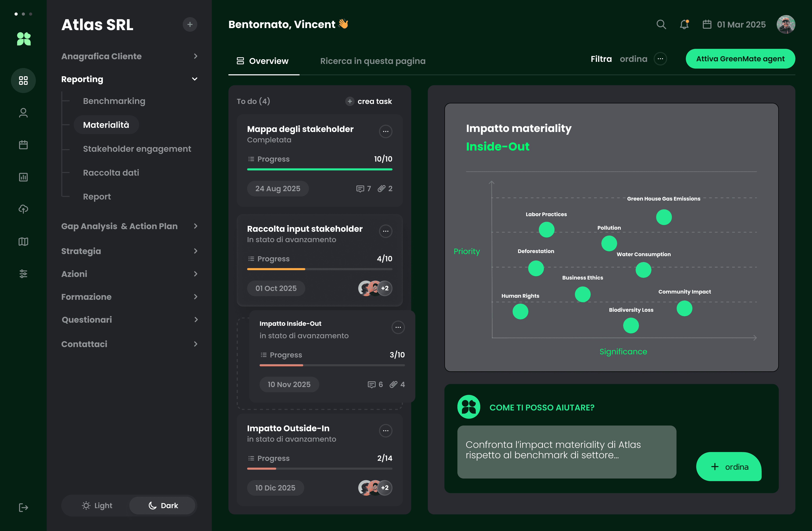Click the Raccolta input stakeholder progress bar
The image size is (812, 531).
[x=320, y=269]
